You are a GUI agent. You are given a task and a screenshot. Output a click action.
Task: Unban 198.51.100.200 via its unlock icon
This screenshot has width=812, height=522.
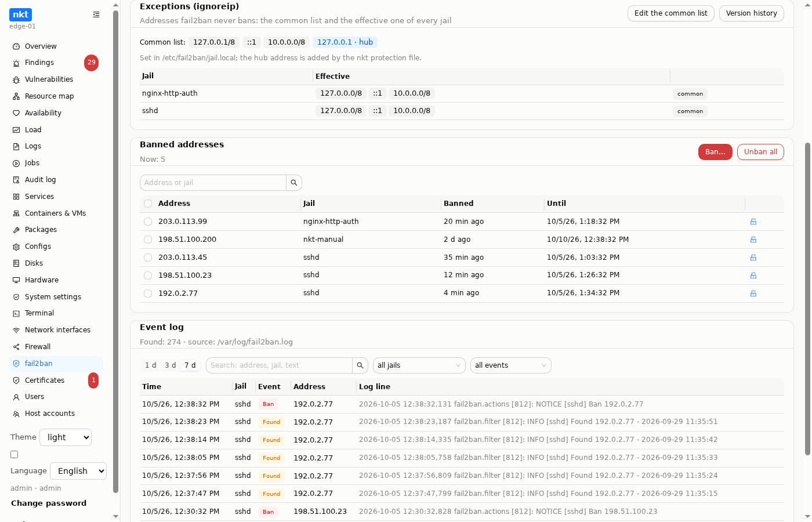tap(753, 240)
